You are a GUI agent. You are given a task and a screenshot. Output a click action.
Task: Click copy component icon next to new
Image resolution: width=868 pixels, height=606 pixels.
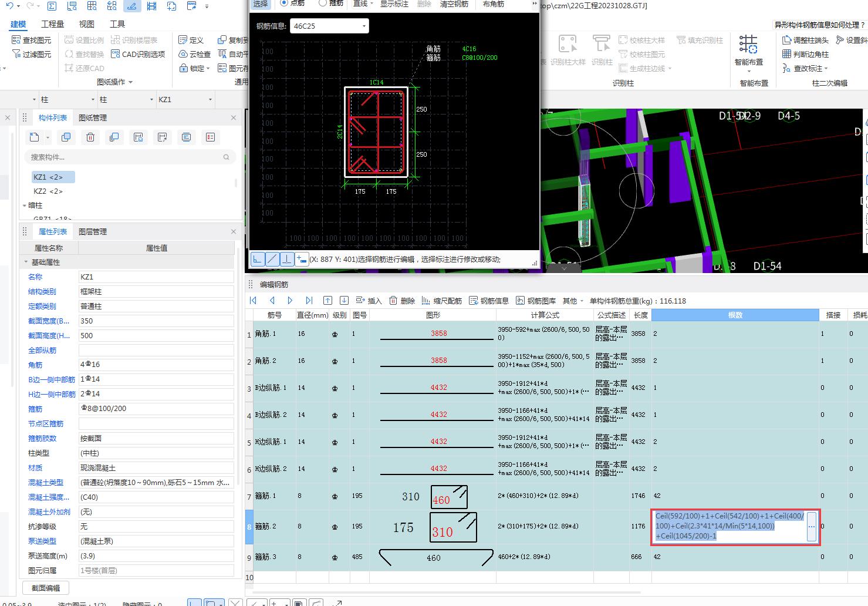[66, 137]
